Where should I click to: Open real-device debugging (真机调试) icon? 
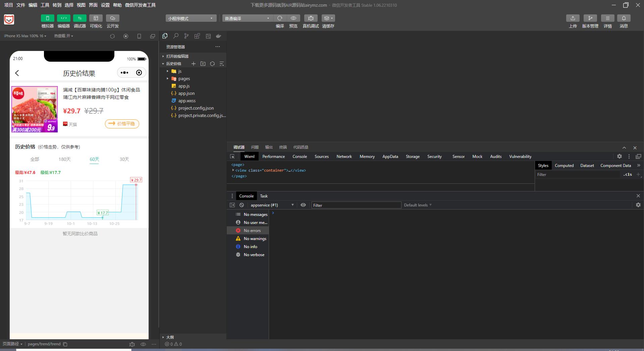tap(311, 18)
